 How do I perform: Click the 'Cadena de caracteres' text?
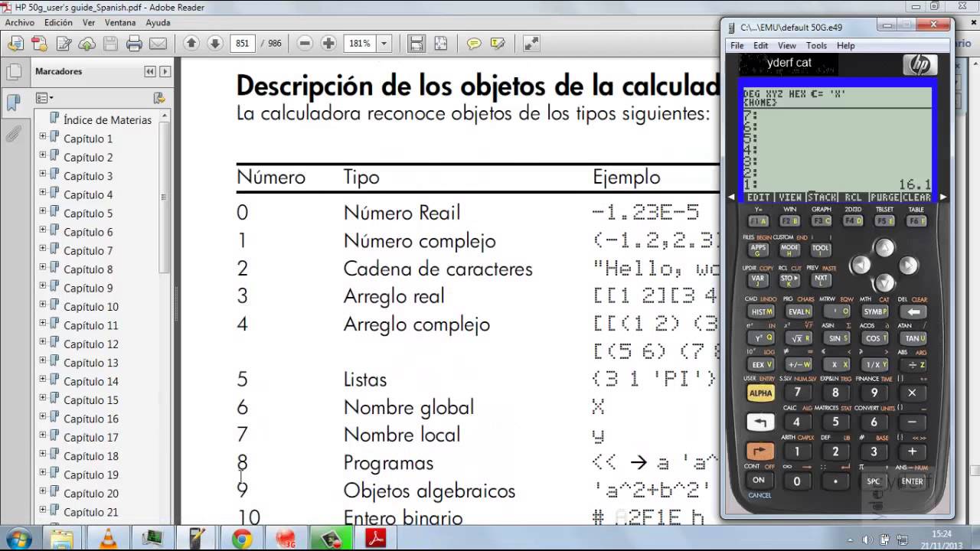tap(437, 269)
